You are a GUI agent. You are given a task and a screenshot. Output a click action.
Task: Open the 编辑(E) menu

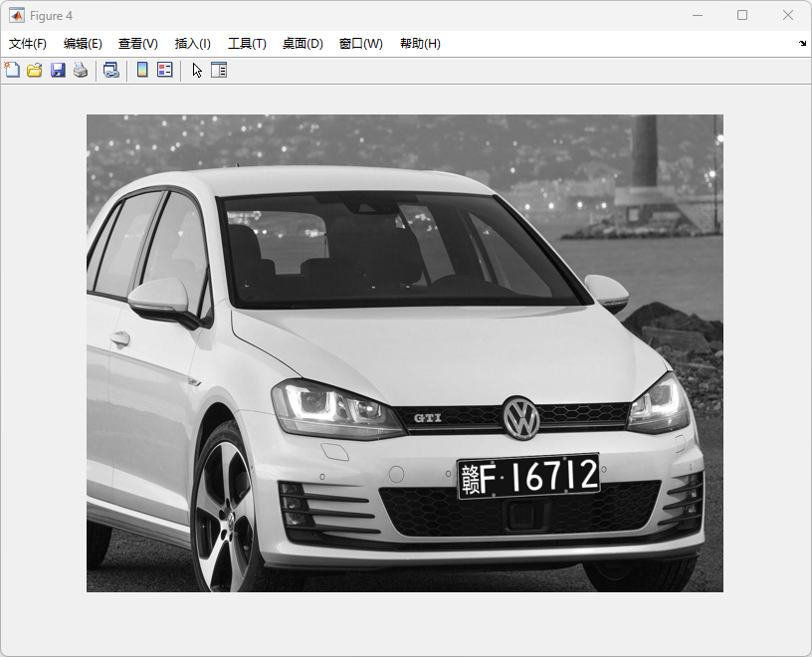pyautogui.click(x=83, y=44)
